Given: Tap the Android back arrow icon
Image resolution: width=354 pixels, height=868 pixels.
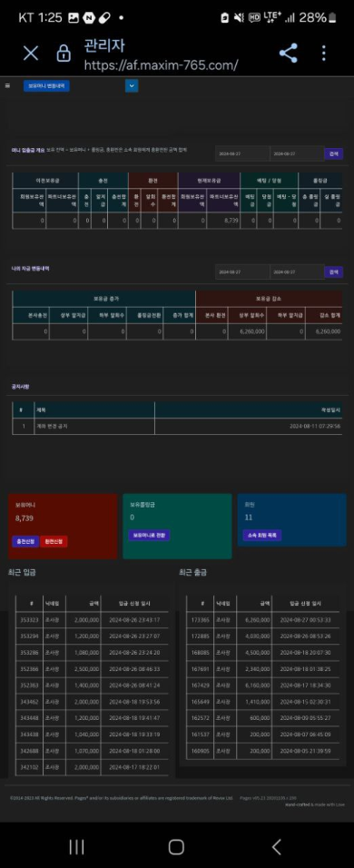Looking at the screenshot, I should click(276, 846).
